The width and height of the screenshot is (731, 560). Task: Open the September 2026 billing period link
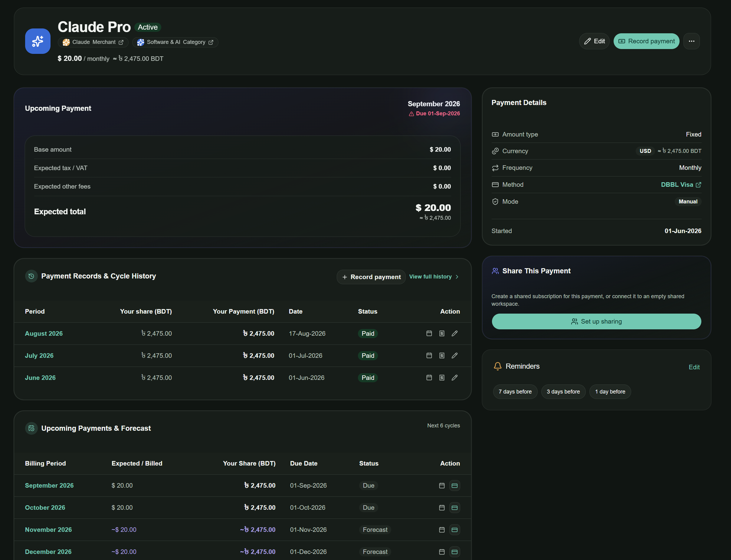point(49,485)
